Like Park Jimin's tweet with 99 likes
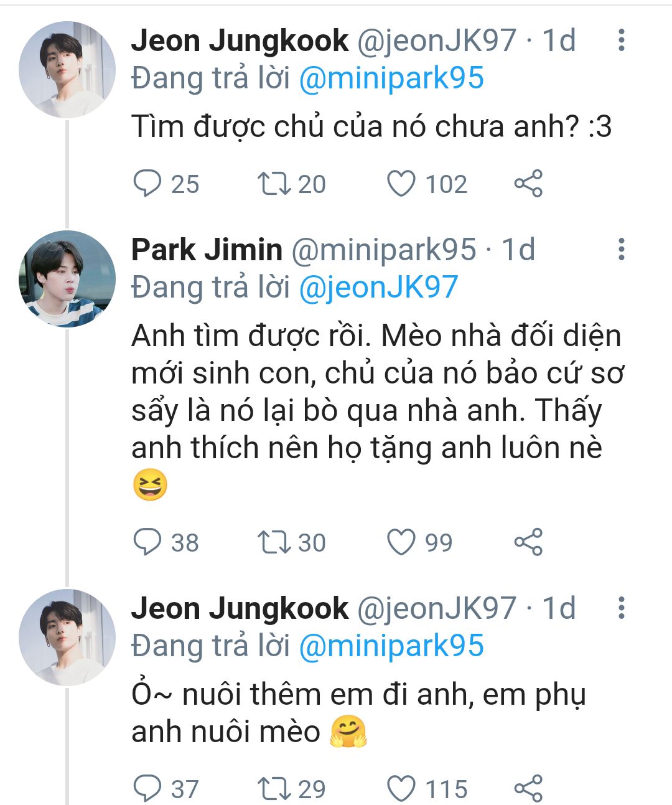The width and height of the screenshot is (672, 805). [401, 542]
